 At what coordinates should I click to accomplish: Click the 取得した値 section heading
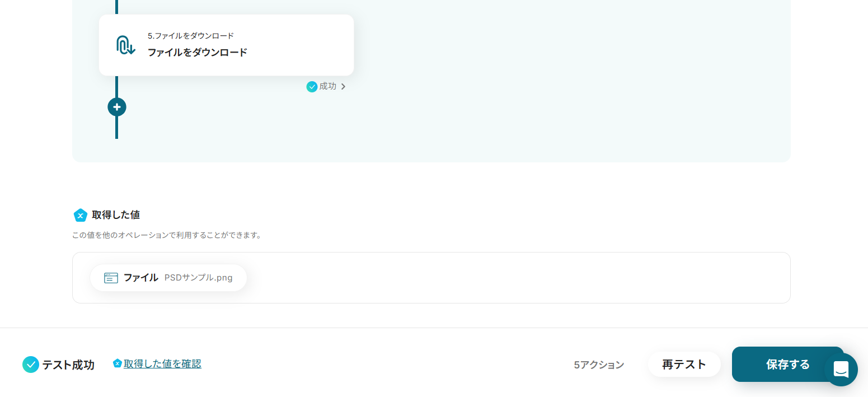(116, 215)
